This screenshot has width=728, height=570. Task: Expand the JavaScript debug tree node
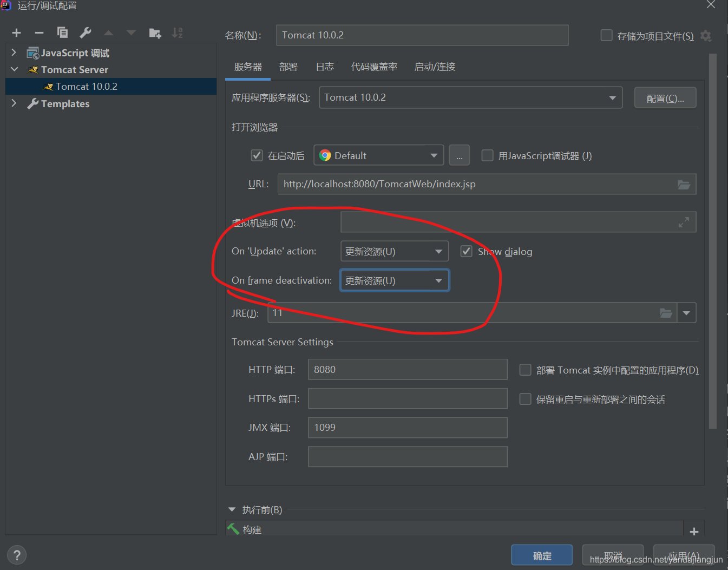click(14, 53)
